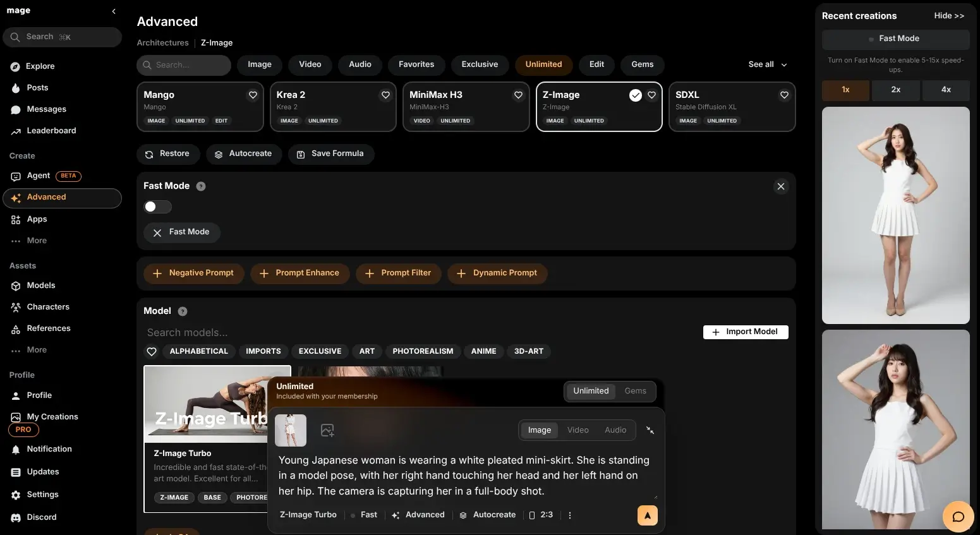Select the Video architecture filter tab
Screen dimensions: 980x535
click(x=310, y=64)
